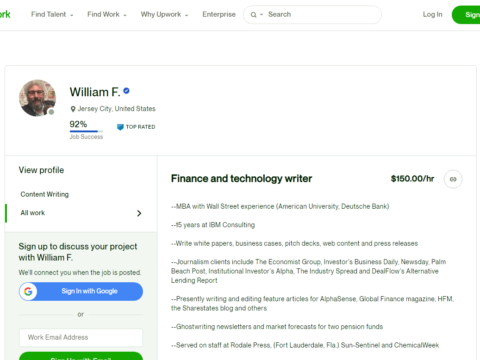Expand All work chevron arrow
This screenshot has height=360, width=480.
139,213
